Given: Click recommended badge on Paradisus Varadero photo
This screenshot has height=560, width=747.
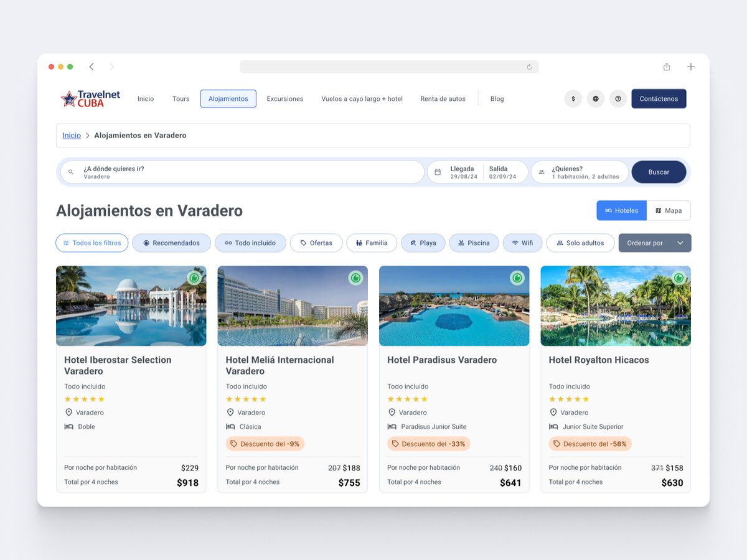Looking at the screenshot, I should pyautogui.click(x=517, y=278).
